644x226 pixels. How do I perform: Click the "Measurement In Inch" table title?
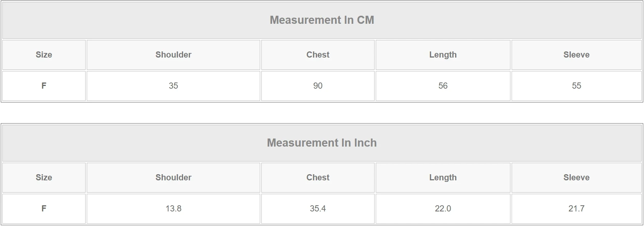pos(322,143)
